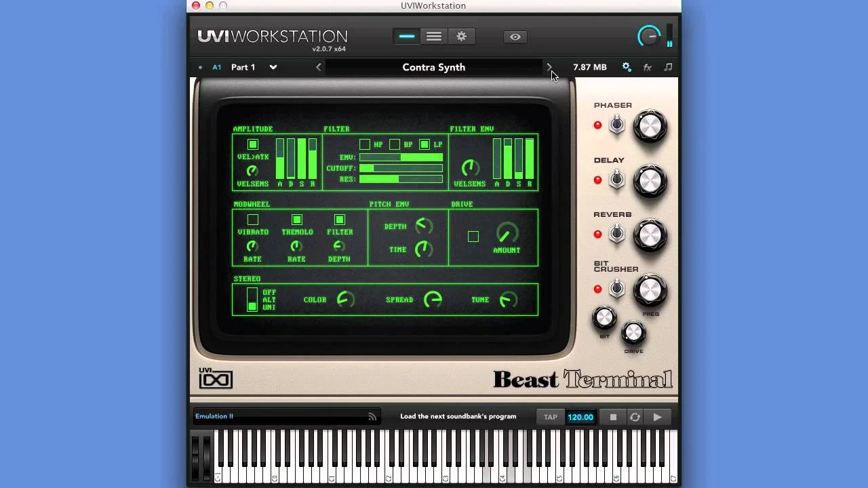The image size is (868, 488).
Task: Open the arpeggiator note icon
Action: pos(668,67)
